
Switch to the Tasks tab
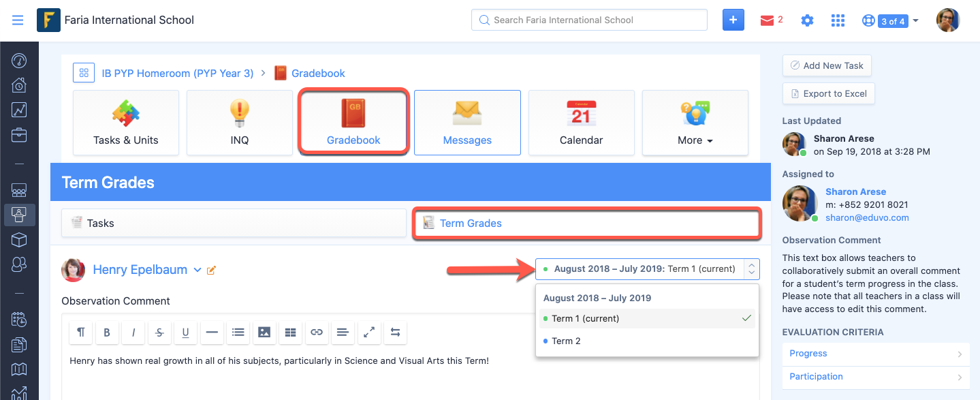[x=234, y=223]
